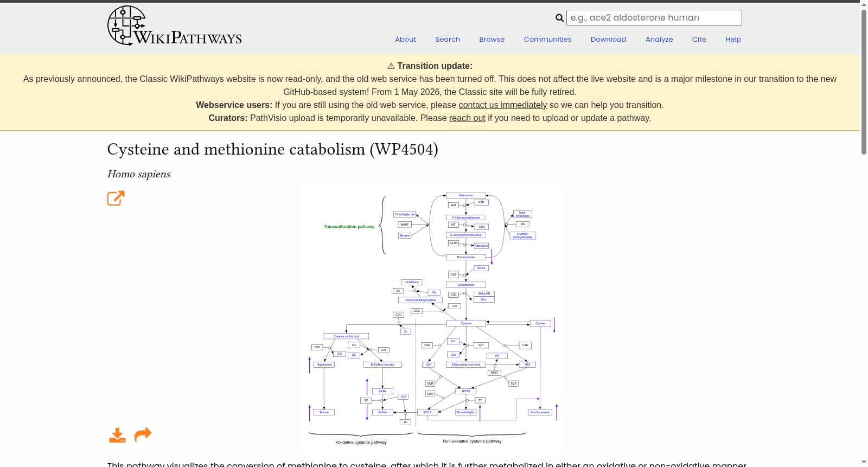868x467 pixels.
Task: Open the Search menu item
Action: coord(448,40)
